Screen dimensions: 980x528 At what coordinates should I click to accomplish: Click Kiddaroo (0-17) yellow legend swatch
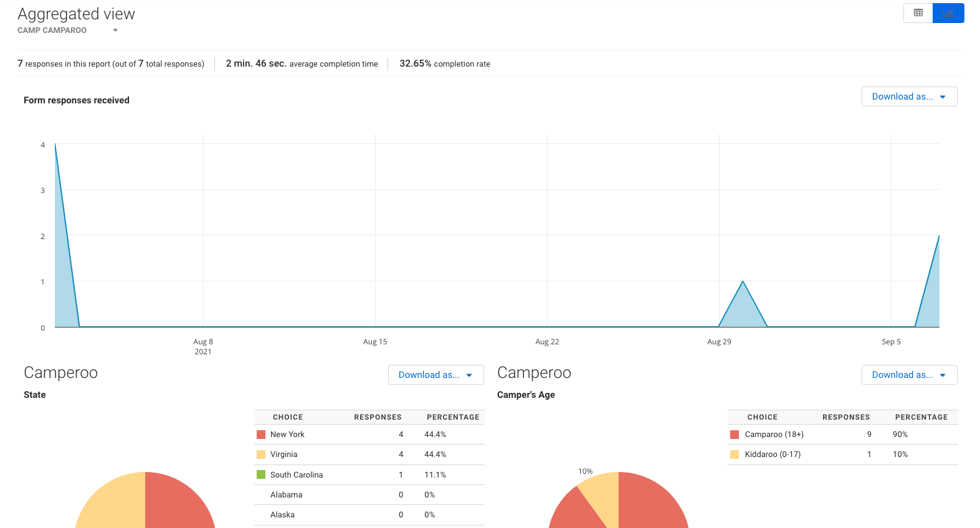(x=735, y=455)
